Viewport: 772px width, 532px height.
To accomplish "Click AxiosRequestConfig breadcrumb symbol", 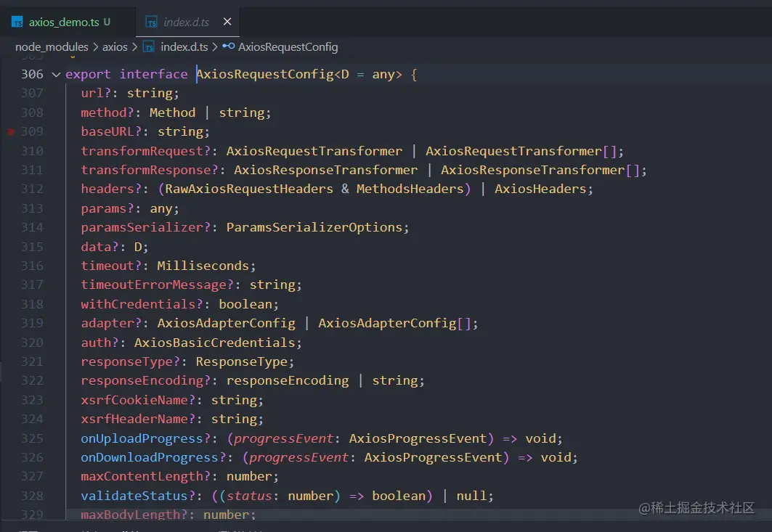I will tap(288, 46).
